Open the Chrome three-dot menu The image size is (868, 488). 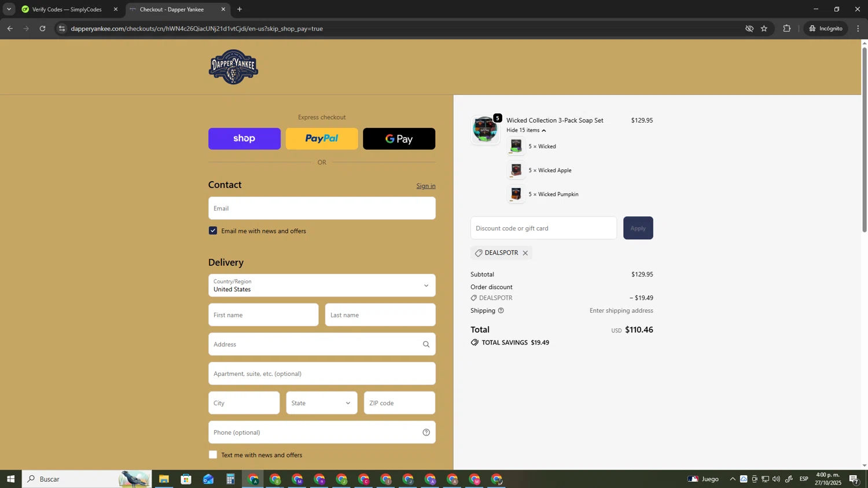858,28
